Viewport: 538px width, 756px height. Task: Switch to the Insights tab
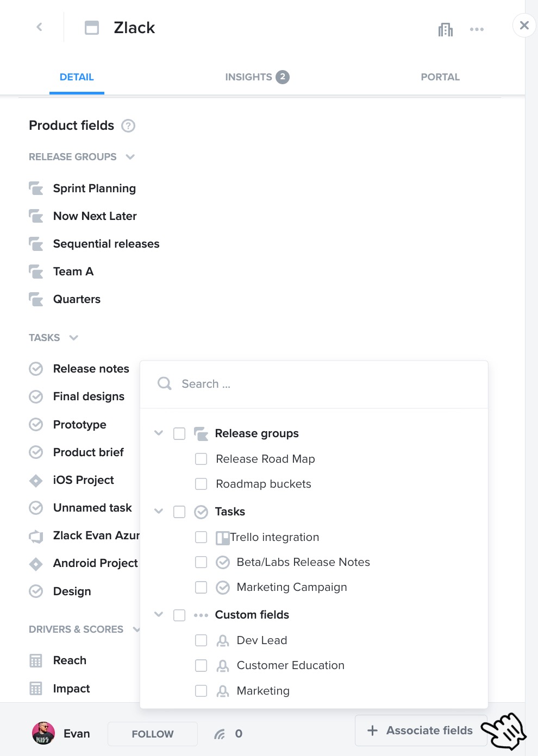tap(257, 77)
